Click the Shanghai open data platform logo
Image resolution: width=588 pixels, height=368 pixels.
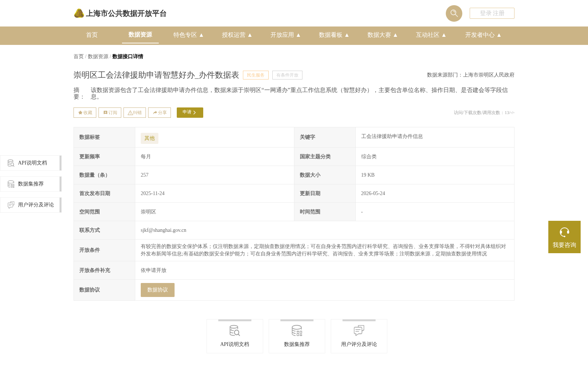pyautogui.click(x=120, y=14)
